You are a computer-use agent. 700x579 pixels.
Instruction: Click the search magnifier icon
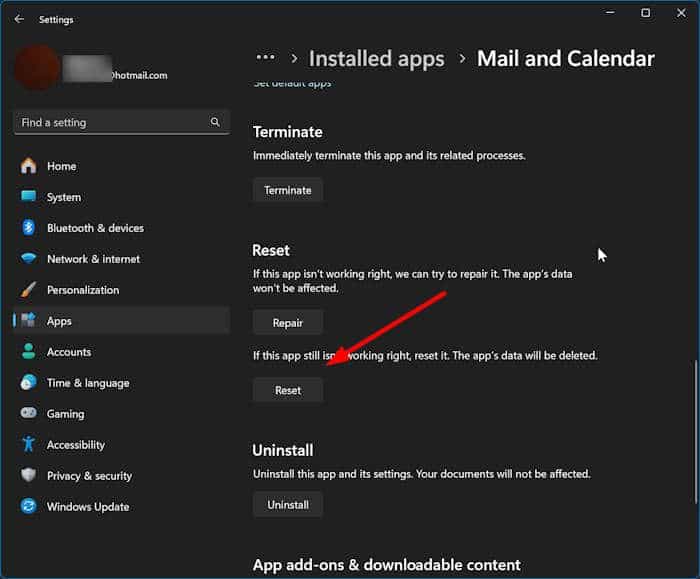pyautogui.click(x=215, y=122)
